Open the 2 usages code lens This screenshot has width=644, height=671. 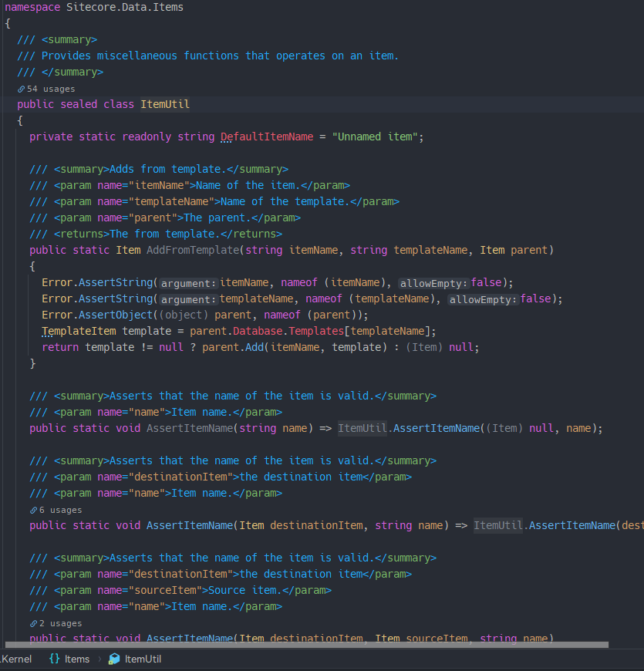(60, 623)
